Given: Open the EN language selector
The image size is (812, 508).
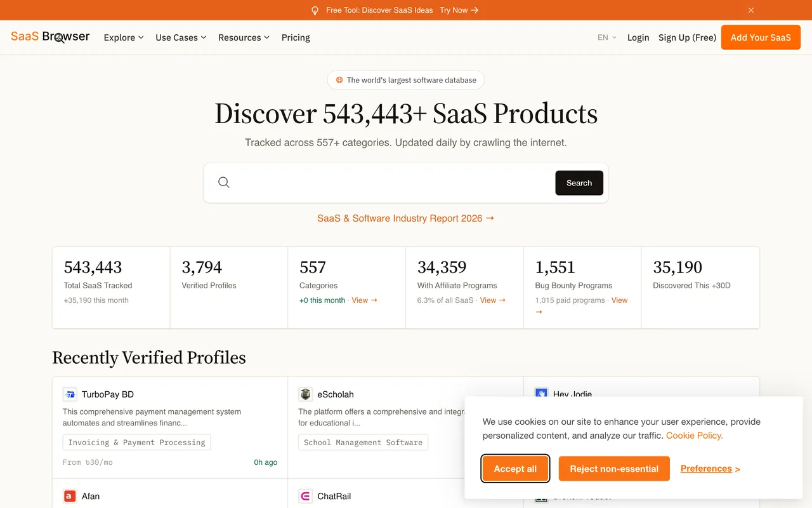Looking at the screenshot, I should click(x=607, y=37).
